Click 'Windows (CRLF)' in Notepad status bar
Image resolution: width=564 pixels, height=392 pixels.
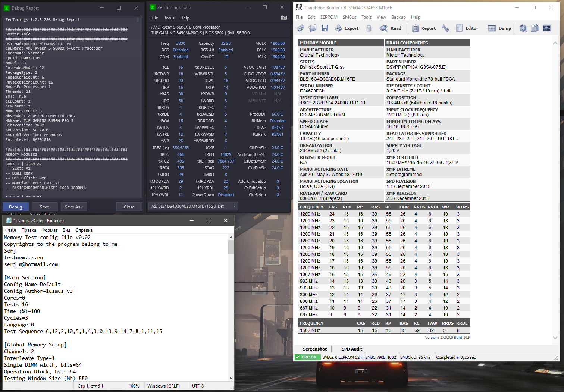pos(163,386)
